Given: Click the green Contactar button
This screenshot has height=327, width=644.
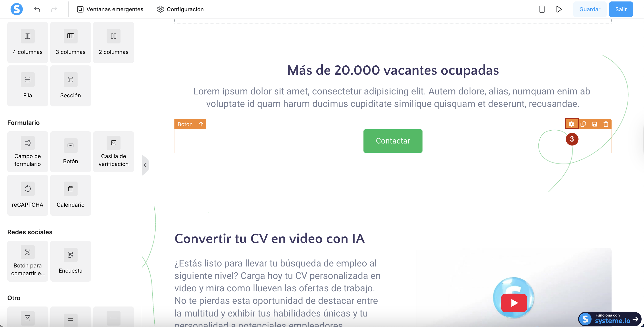Looking at the screenshot, I should [393, 141].
